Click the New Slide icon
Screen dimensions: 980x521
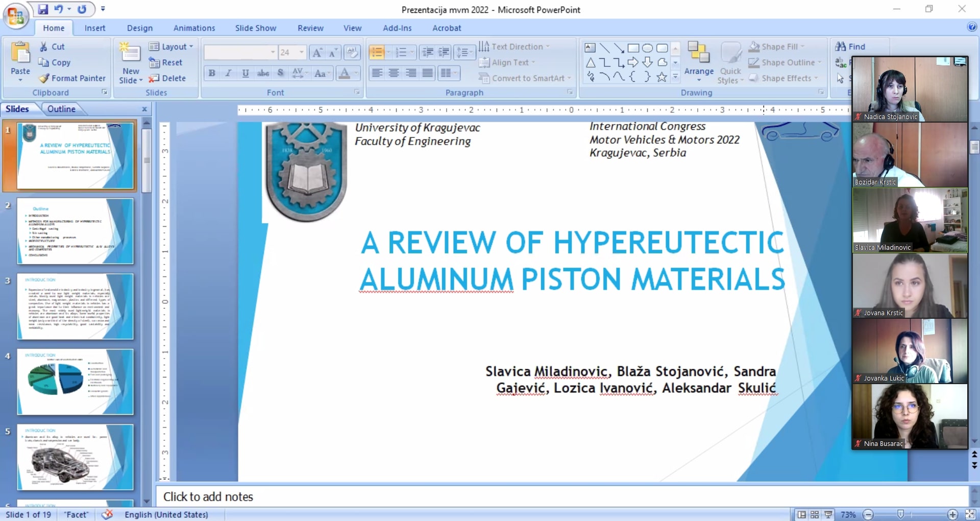(130, 53)
